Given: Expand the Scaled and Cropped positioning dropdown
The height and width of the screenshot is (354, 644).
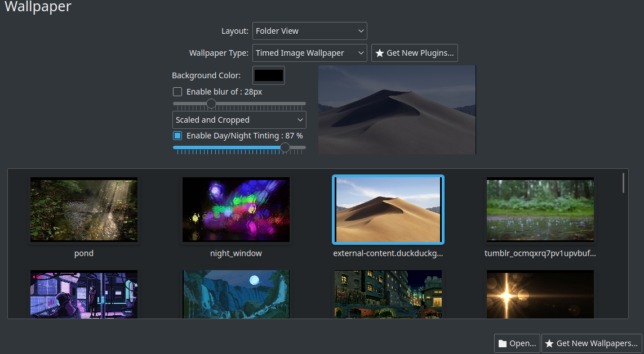Looking at the screenshot, I should pos(239,120).
